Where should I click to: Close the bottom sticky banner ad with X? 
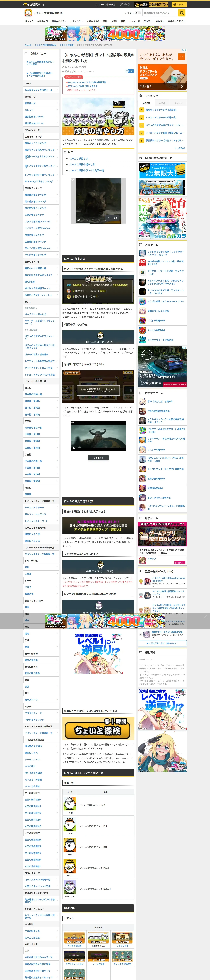(205, 617)
